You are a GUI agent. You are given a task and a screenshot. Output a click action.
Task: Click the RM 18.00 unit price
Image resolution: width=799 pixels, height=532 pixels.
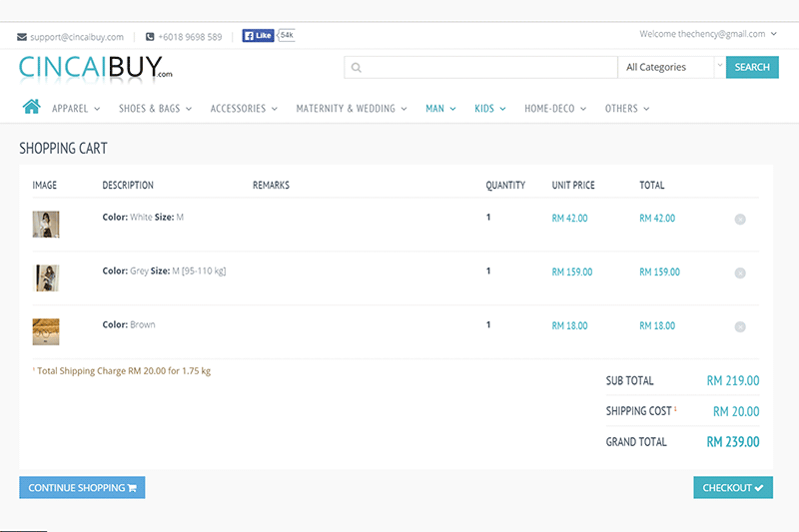569,325
